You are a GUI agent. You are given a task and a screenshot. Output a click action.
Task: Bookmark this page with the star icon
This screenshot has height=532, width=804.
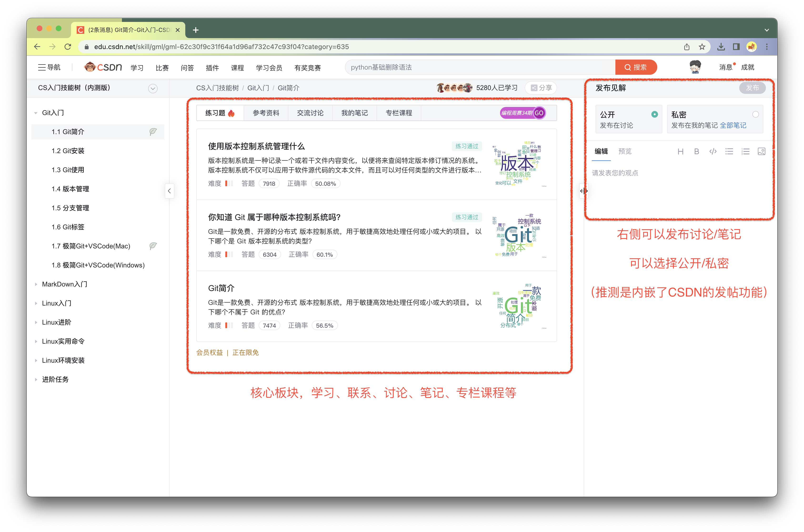pos(702,47)
